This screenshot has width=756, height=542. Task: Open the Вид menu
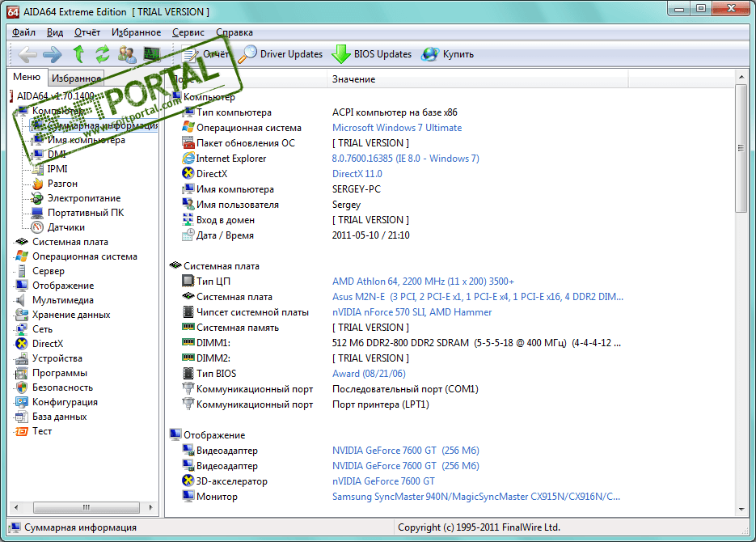pos(55,32)
